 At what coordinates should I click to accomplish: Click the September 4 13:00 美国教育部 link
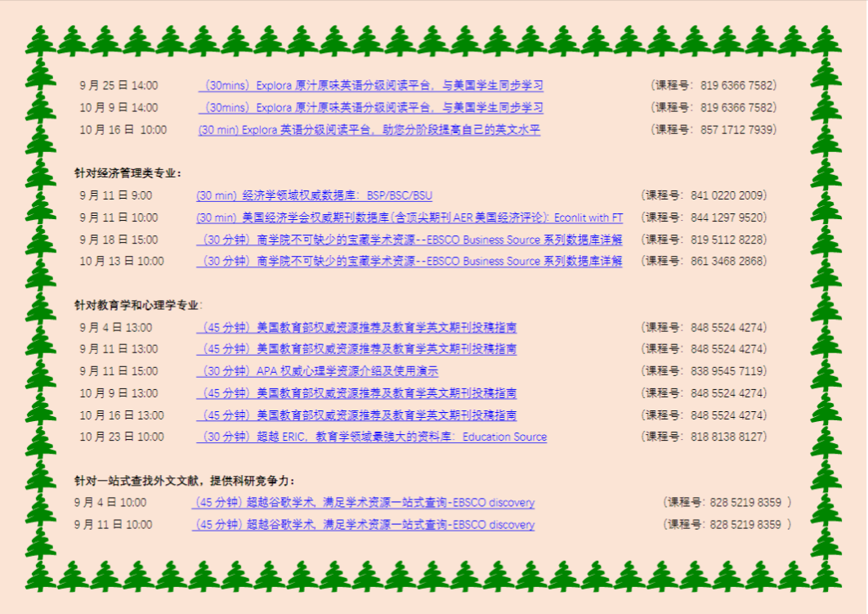356,328
